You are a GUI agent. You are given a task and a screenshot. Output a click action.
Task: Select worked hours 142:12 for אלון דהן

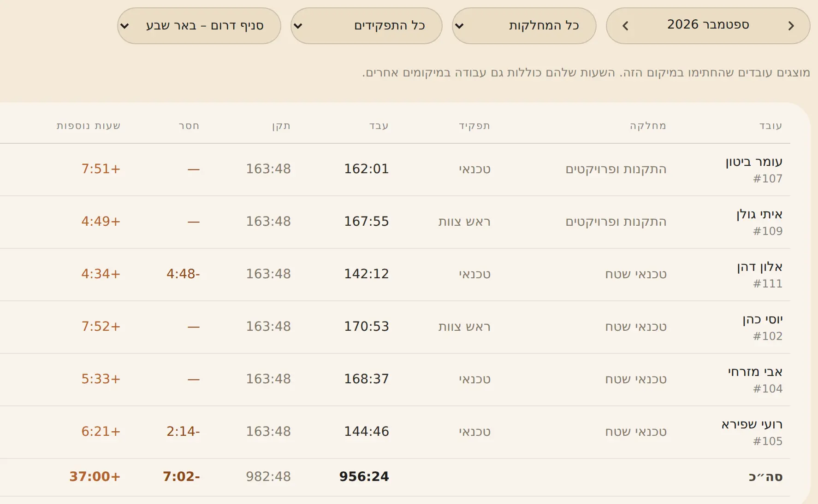[x=367, y=274]
